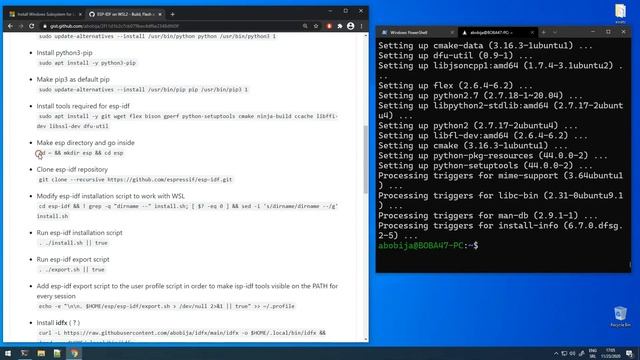Bookmark this page with the star
The width and height of the screenshot is (640, 360).
coord(316,26)
